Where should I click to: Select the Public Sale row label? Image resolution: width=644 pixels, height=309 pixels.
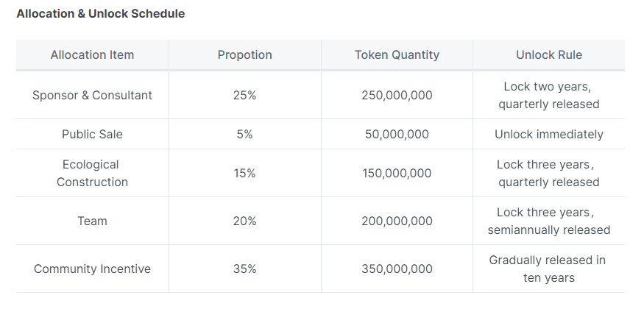point(92,135)
